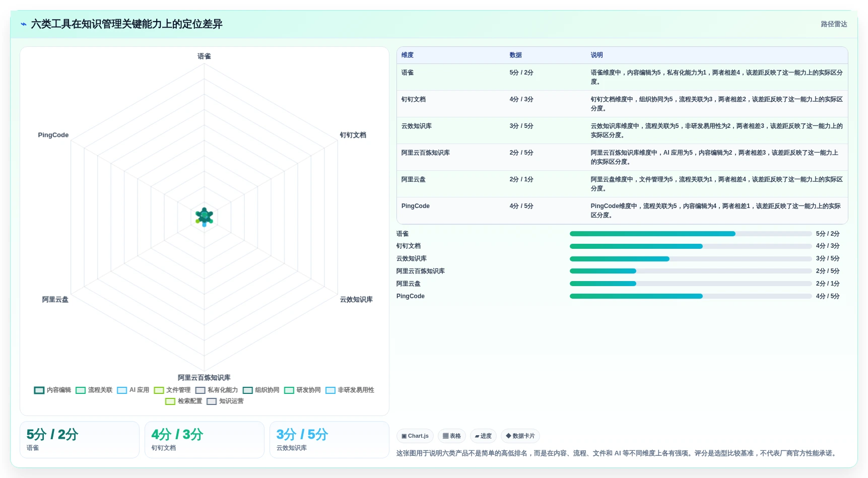This screenshot has height=478, width=868.
Task: Click the radar data cluster at chart center
Action: [x=205, y=217]
